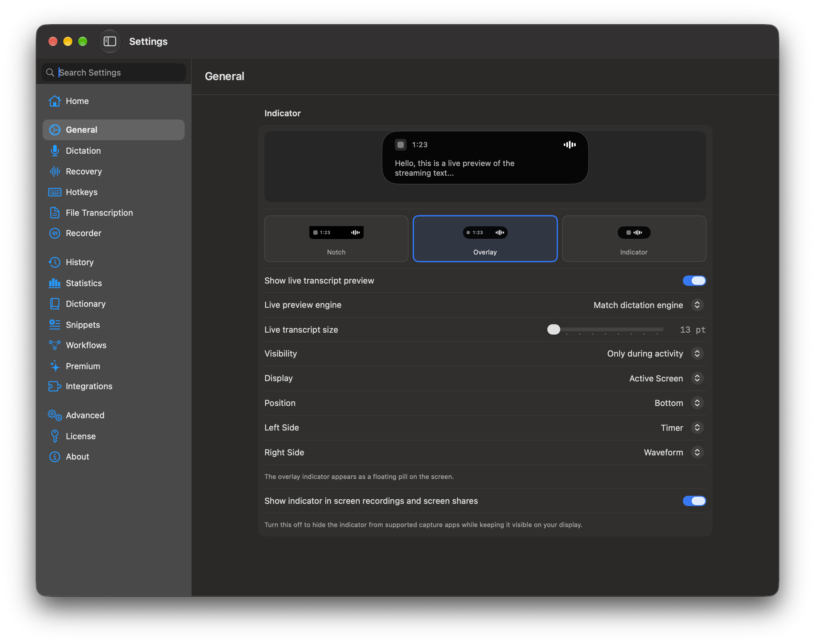Viewport: 815px width, 644px height.
Task: Open Recorder section label
Action: coord(83,233)
